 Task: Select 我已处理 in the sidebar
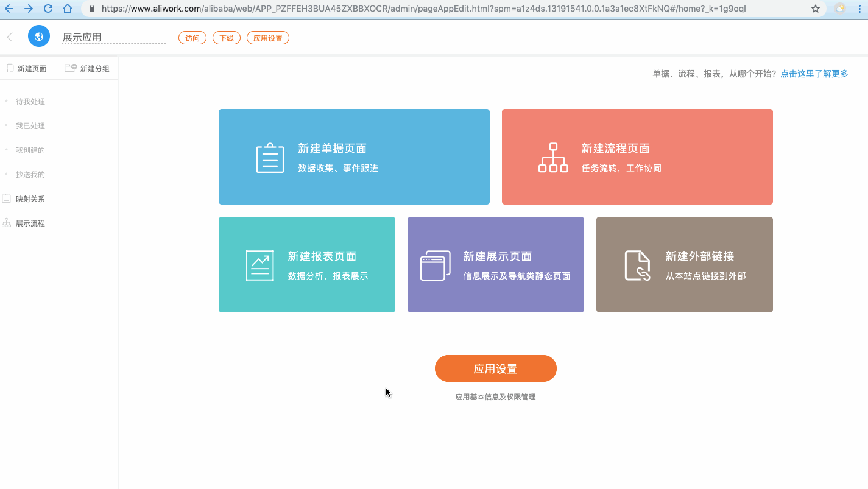click(x=30, y=126)
